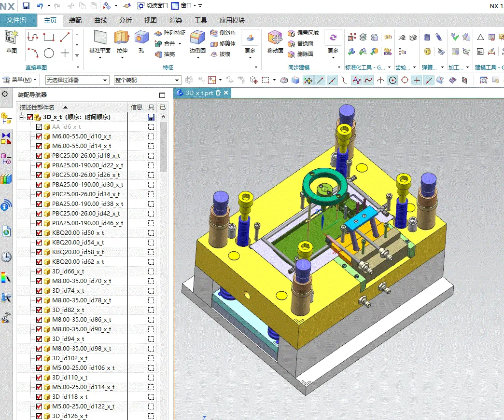Viewport: 504px width, 420px height.
Task: Switch to the Home (主页) ribbon tab
Action: click(x=50, y=20)
